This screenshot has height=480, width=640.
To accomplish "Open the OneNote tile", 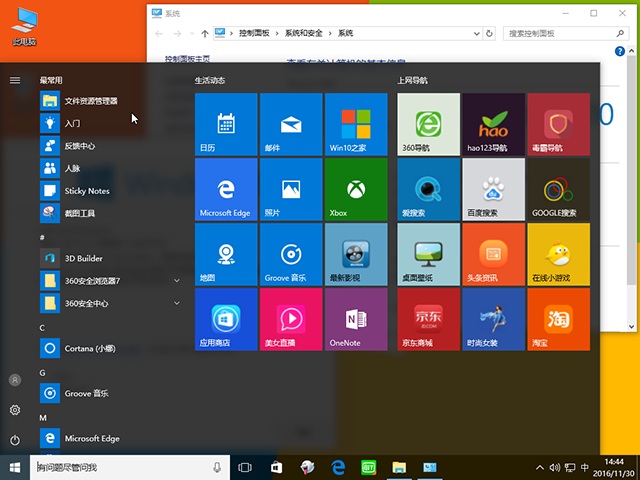I will click(354, 320).
